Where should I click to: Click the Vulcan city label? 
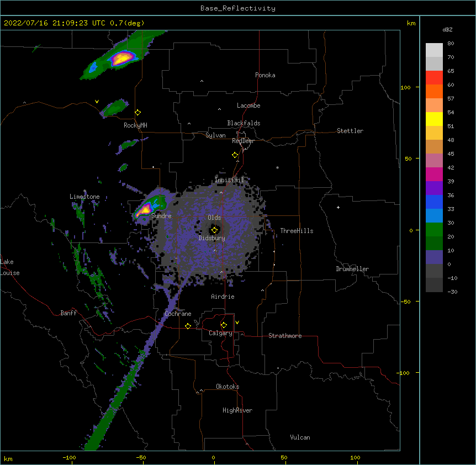[x=300, y=437]
